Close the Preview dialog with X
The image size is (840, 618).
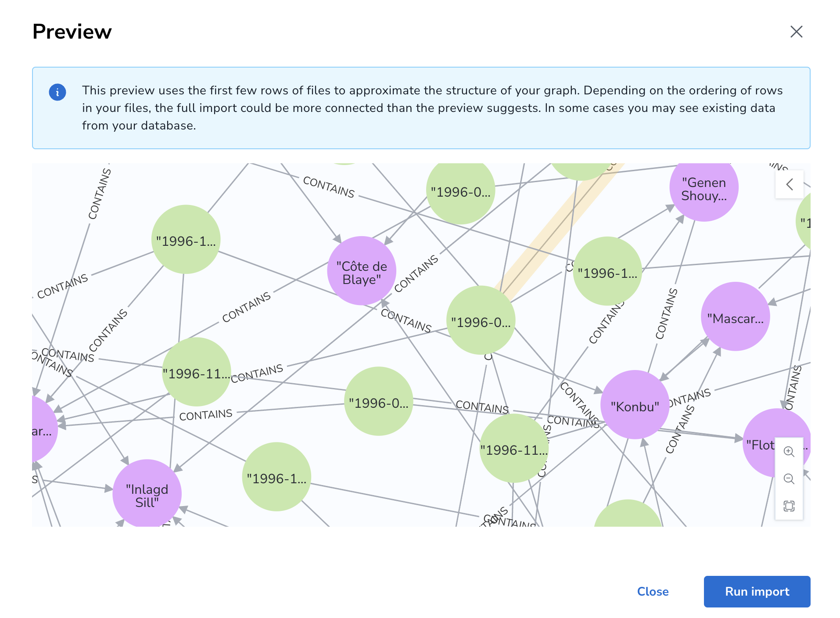796,32
